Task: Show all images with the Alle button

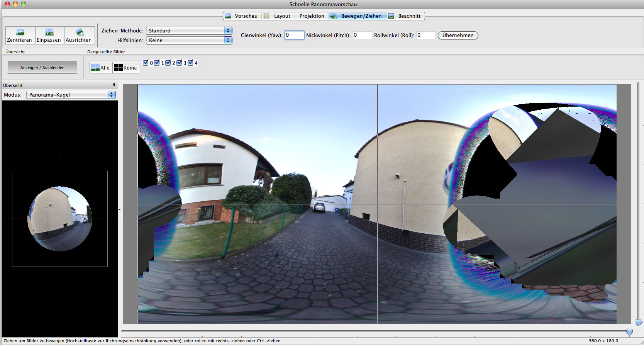Action: coord(101,68)
